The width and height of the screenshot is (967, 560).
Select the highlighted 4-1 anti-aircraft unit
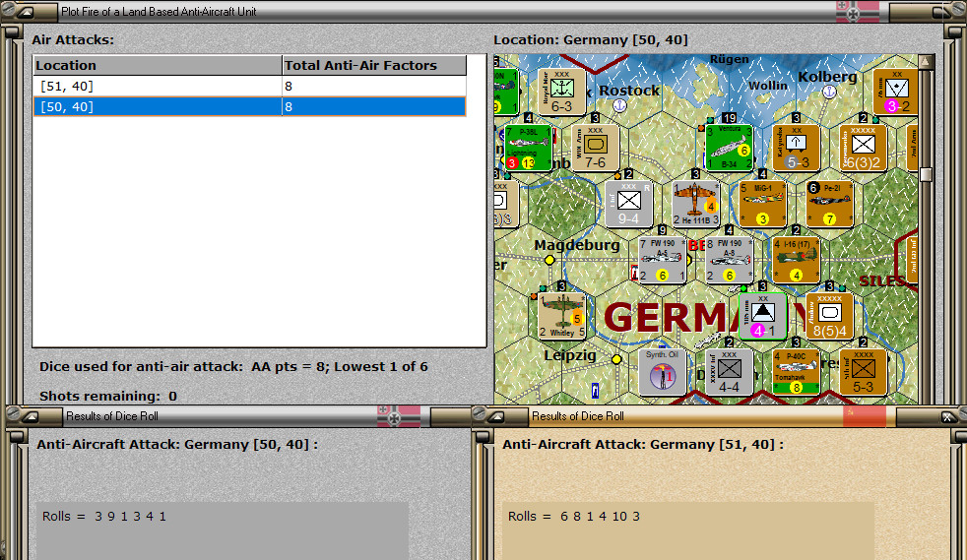tap(763, 316)
